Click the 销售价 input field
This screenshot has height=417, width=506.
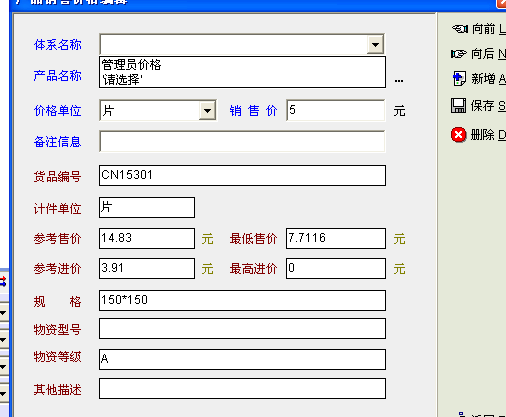[336, 110]
